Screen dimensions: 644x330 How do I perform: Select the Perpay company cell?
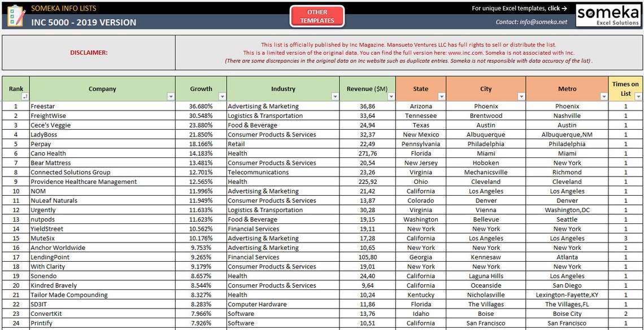coord(102,144)
